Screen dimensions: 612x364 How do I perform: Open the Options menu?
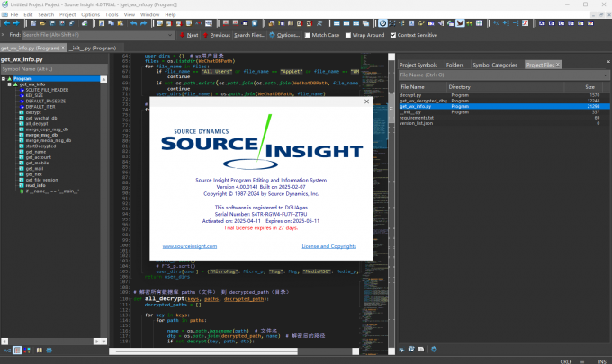coord(91,14)
